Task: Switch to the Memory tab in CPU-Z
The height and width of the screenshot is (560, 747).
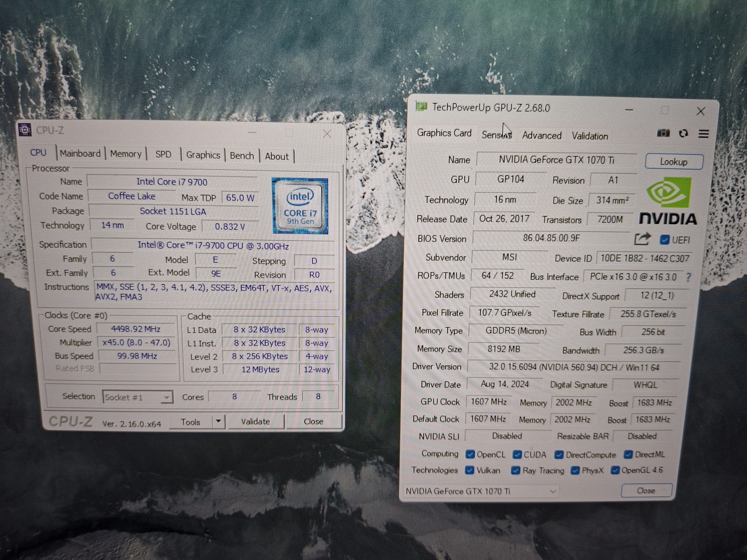Action: 126,154
